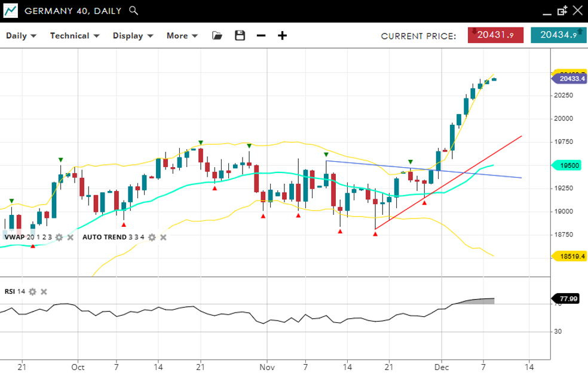Click the 19500 VWAP price label on axis
This screenshot has height=376, width=588.
click(x=570, y=165)
